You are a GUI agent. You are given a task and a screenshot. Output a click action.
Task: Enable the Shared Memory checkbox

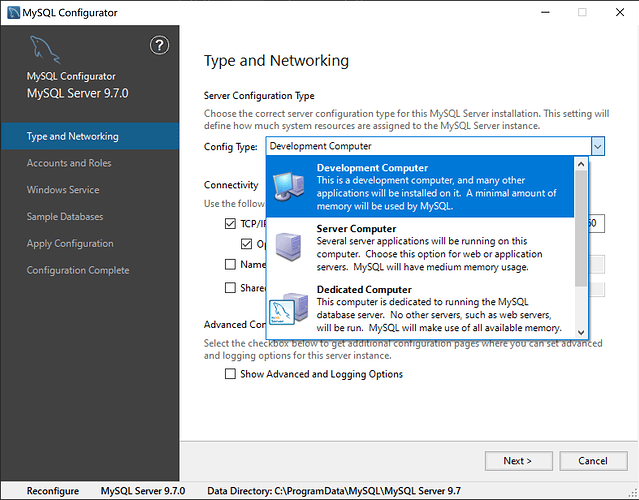pos(230,288)
